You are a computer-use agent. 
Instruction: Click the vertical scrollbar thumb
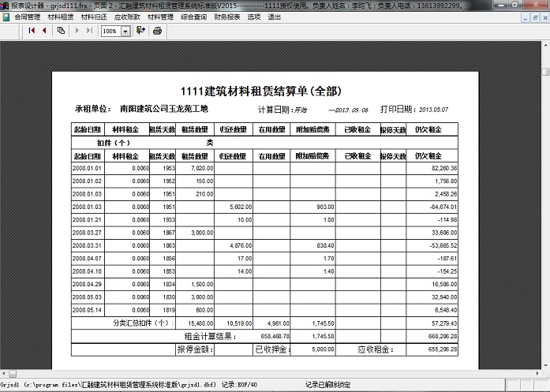(546, 72)
